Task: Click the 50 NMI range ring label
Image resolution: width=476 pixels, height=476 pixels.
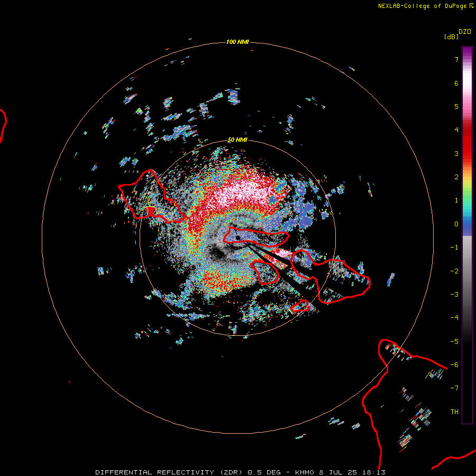Action: pyautogui.click(x=237, y=140)
